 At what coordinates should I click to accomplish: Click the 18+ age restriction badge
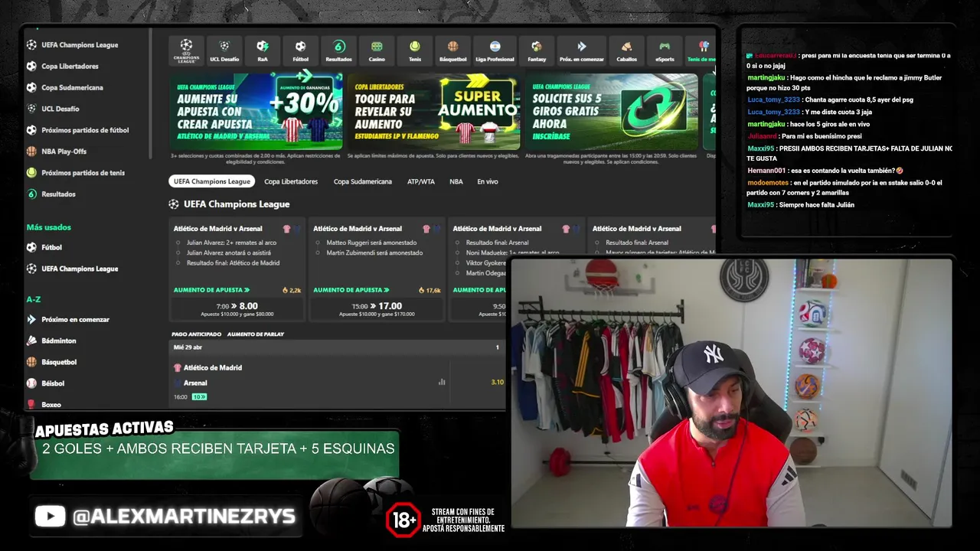click(403, 520)
